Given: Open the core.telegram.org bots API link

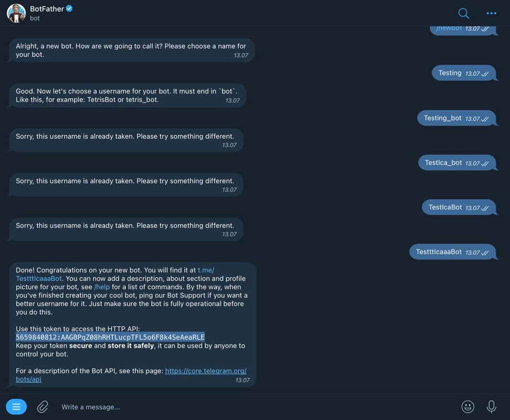Looking at the screenshot, I should [x=205, y=371].
